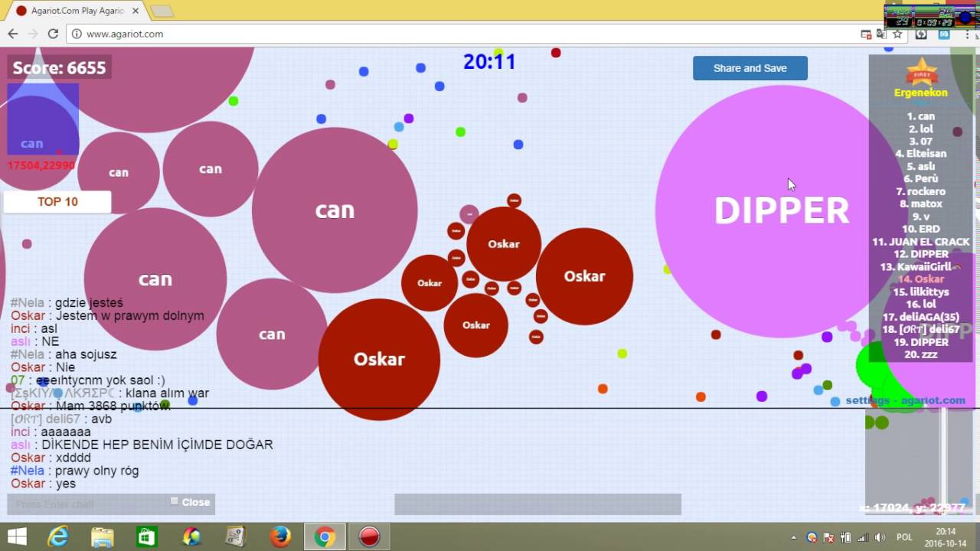Open the Windows Start menu
The image size is (980, 551).
tap(16, 536)
